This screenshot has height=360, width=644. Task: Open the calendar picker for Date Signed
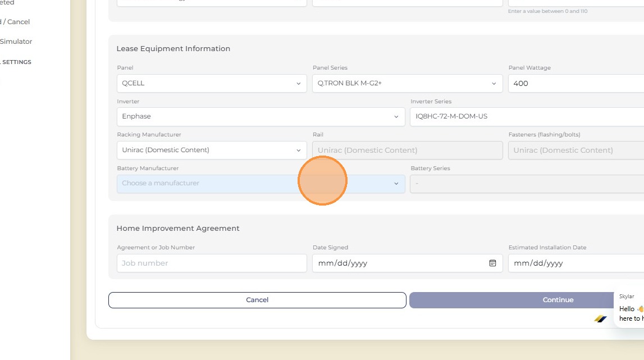[492, 263]
